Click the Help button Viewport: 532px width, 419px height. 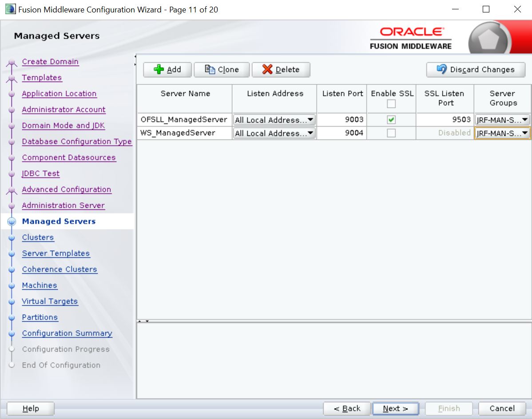[x=31, y=408]
